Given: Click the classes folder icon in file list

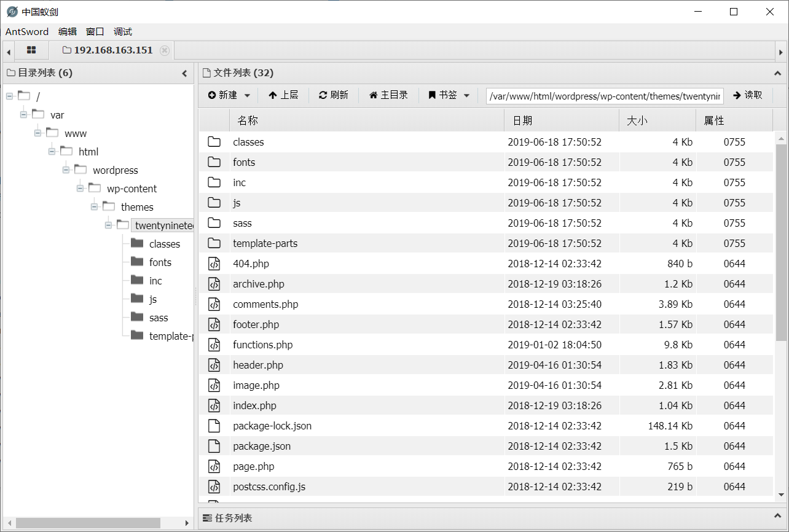Looking at the screenshot, I should pyautogui.click(x=214, y=142).
